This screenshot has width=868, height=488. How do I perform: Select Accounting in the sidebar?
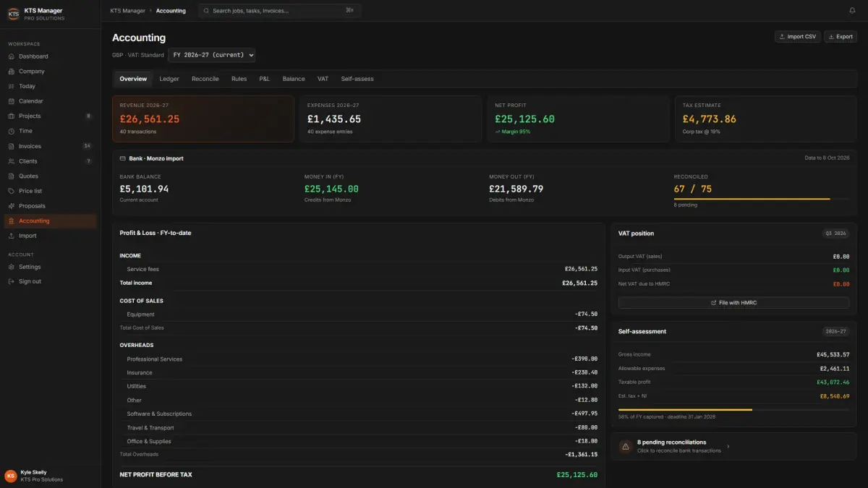pos(50,221)
